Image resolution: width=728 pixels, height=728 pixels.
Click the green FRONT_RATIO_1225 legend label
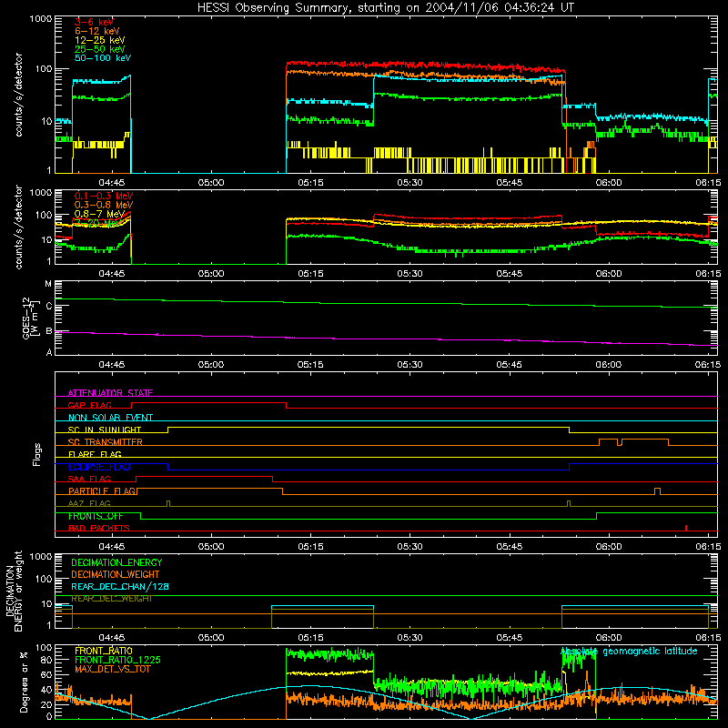(x=117, y=660)
